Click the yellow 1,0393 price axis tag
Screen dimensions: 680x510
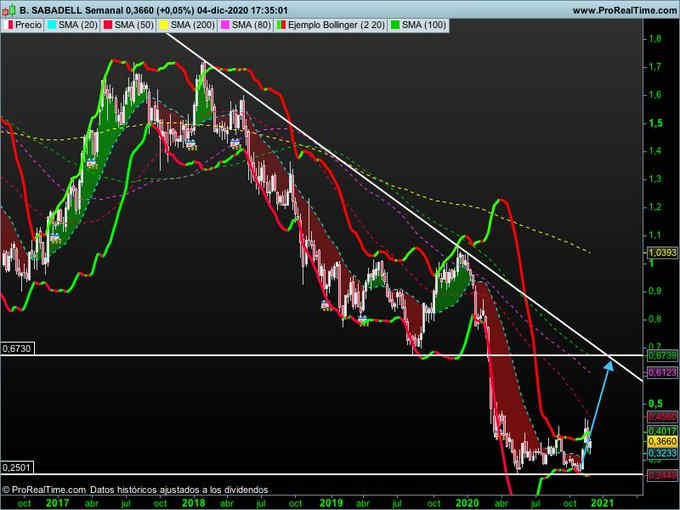click(662, 252)
